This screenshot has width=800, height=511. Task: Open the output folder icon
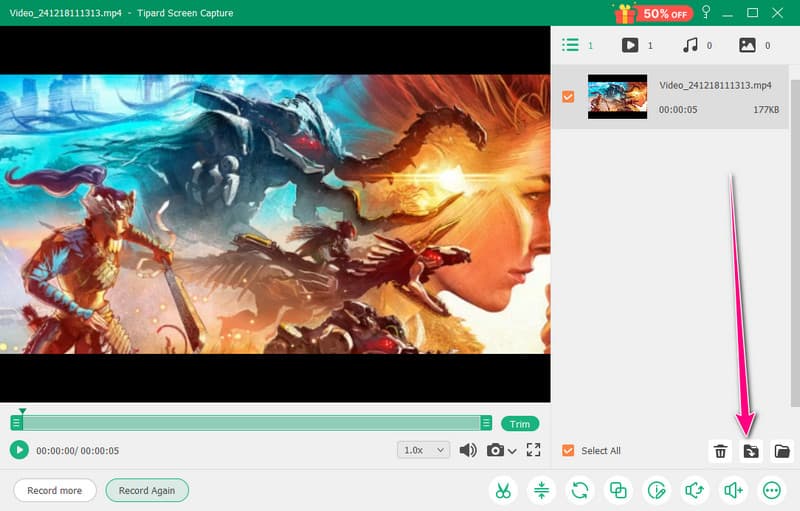click(x=782, y=451)
